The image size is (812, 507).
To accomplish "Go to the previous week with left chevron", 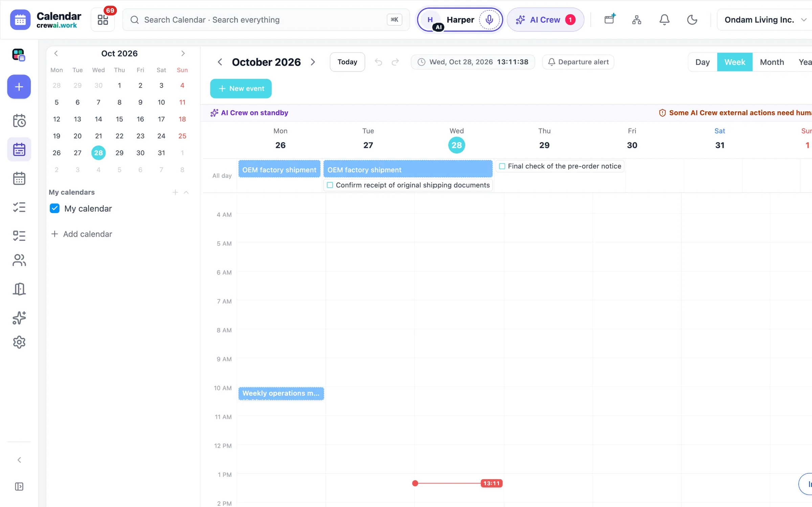I will point(220,62).
